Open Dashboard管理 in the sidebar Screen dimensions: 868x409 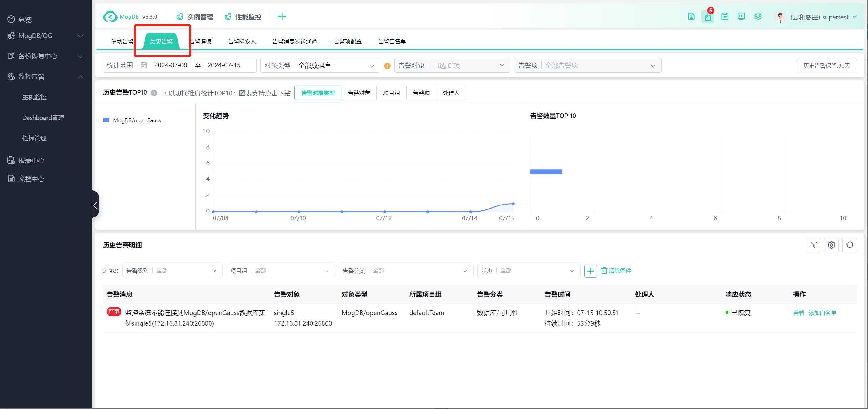pos(43,118)
